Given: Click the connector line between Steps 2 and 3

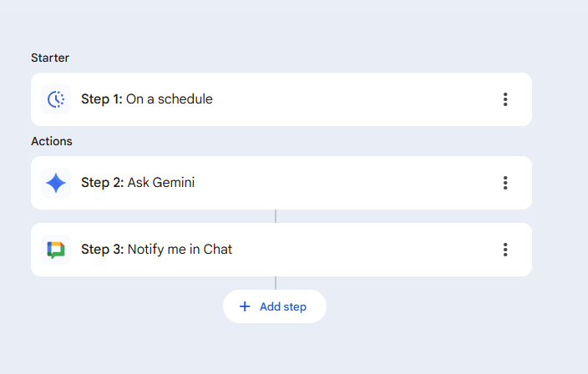Looking at the screenshot, I should coord(276,216).
